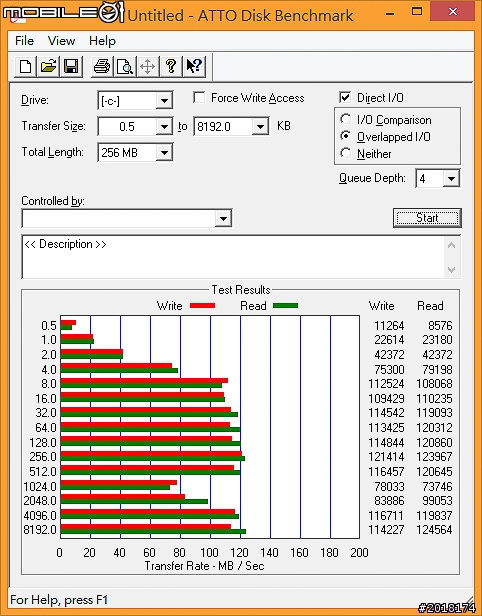Image resolution: width=482 pixels, height=616 pixels.
Task: Click the 1024.0 transfer size row label
Action: (x=40, y=487)
